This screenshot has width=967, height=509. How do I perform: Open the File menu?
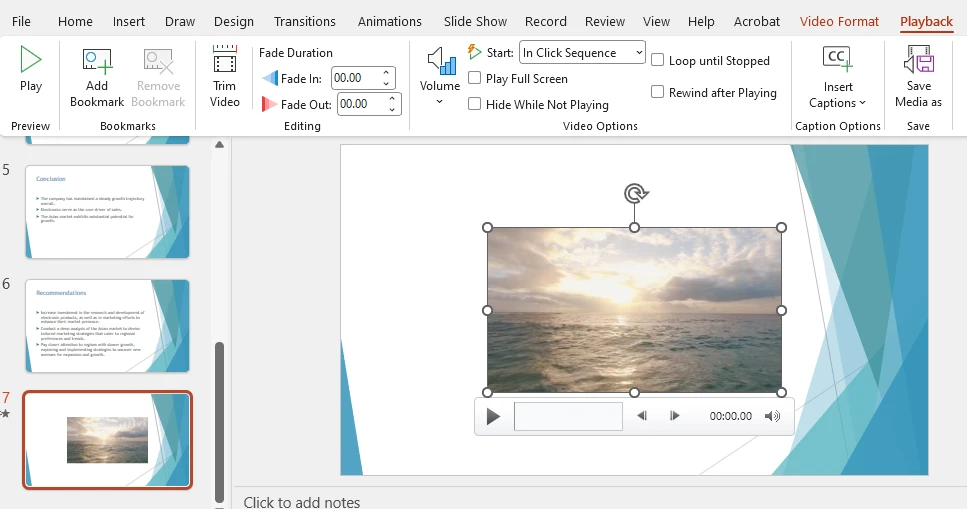21,22
